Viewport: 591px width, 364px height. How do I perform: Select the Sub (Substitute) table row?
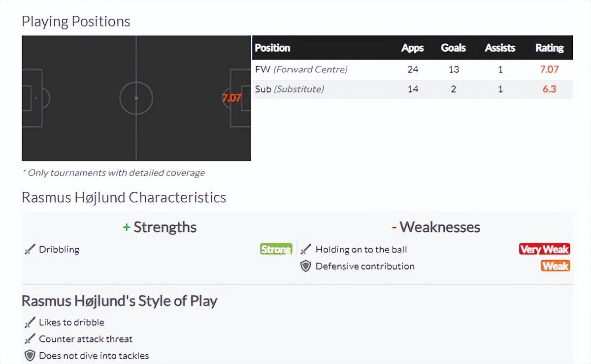pos(413,89)
